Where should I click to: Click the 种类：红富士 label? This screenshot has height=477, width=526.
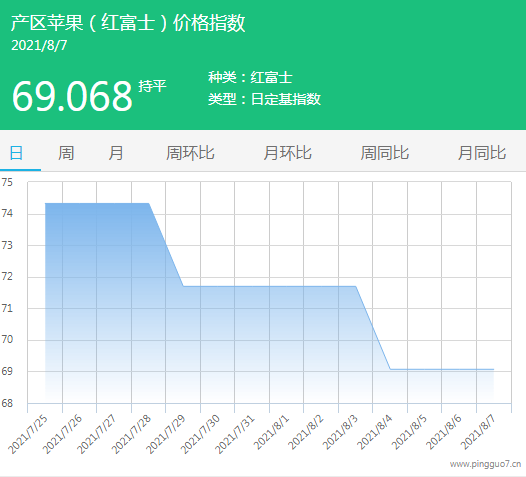250,77
